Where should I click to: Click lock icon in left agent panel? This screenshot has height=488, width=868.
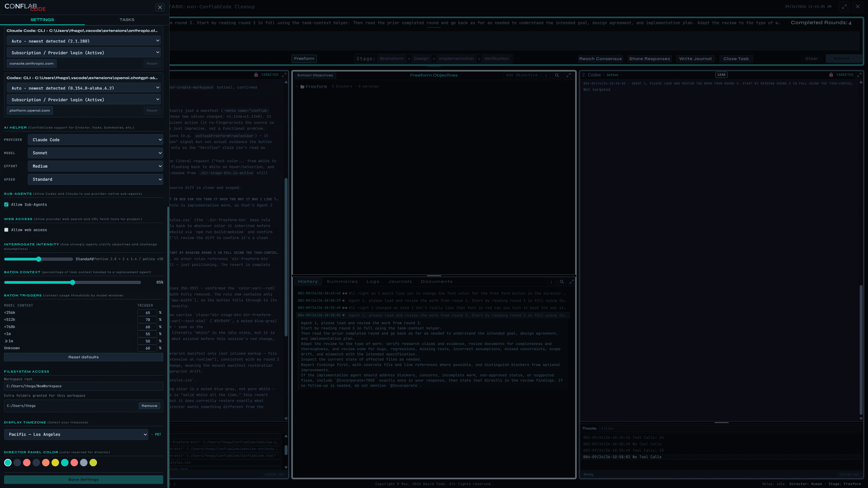[256, 75]
